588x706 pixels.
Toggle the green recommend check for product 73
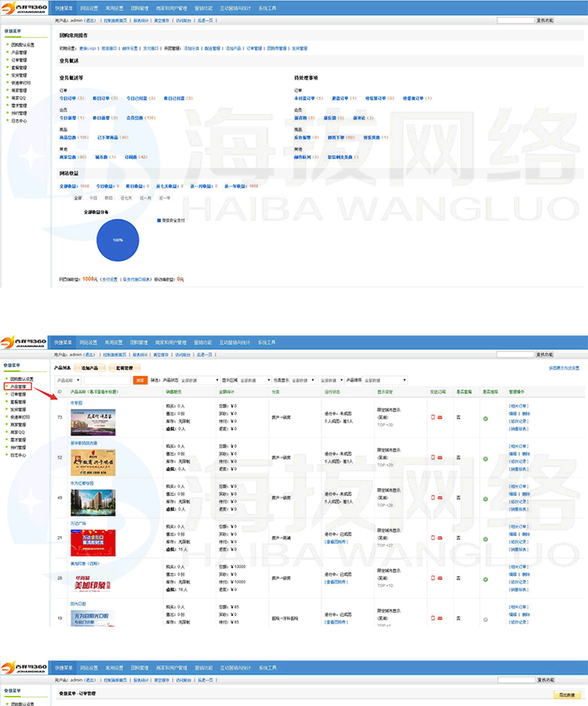pos(485,418)
